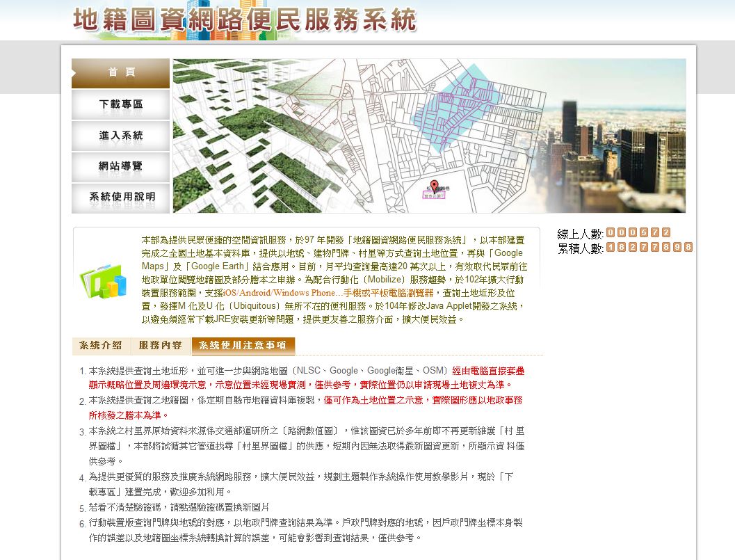Viewport: 735px width, 560px height.
Task: Click the green folder chart icon
Action: point(103,280)
